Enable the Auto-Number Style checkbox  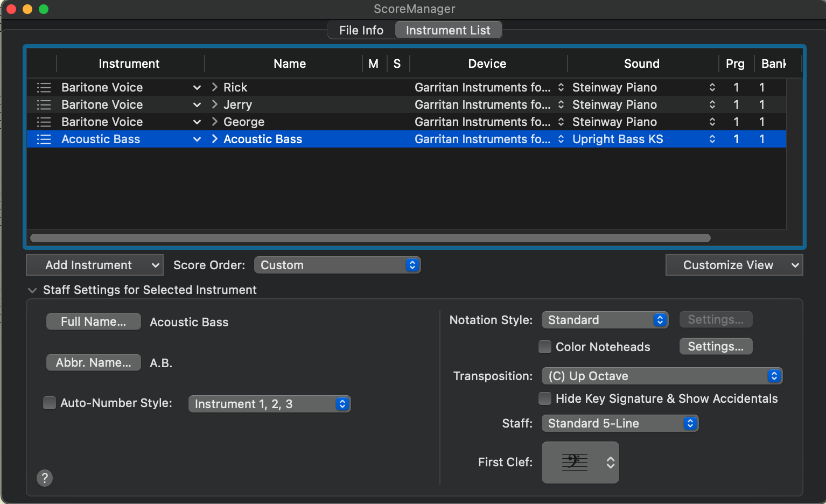[50, 403]
